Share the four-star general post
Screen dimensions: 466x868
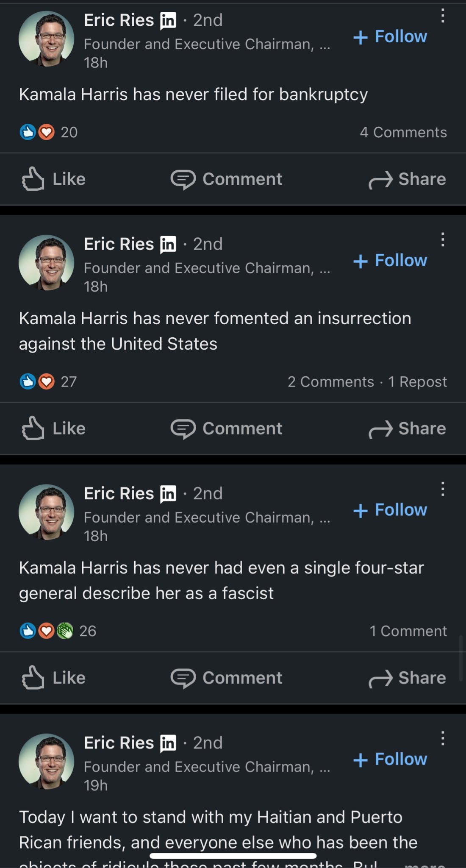click(407, 678)
